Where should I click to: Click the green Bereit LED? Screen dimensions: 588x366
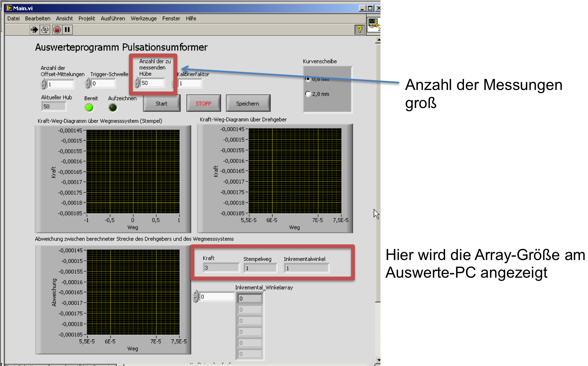pos(89,108)
